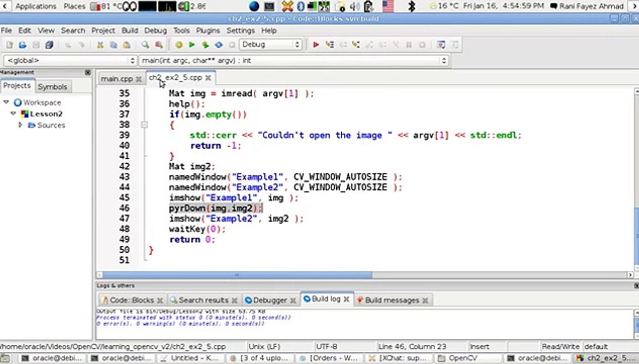This screenshot has height=364, width=639.
Task: Switch to the Code::Blocks log tab
Action: coord(132,300)
